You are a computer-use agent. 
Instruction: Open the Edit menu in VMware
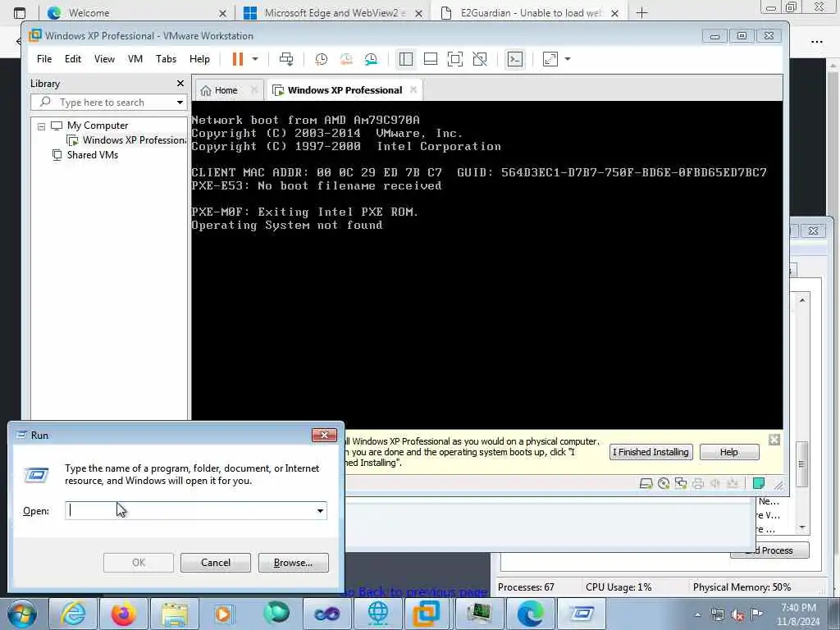(x=73, y=59)
